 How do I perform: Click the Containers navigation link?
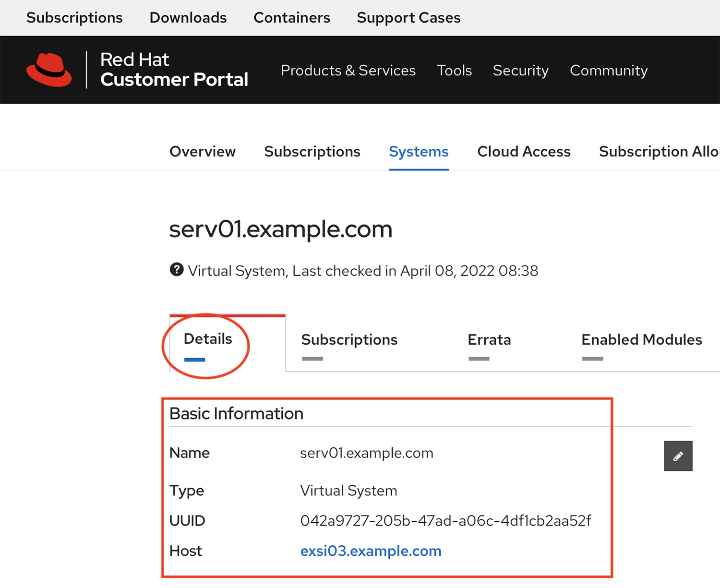292,17
